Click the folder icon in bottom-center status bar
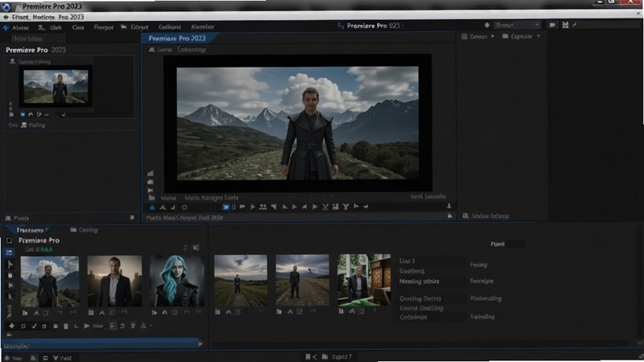Image resolution: width=644 pixels, height=362 pixels. [324, 356]
